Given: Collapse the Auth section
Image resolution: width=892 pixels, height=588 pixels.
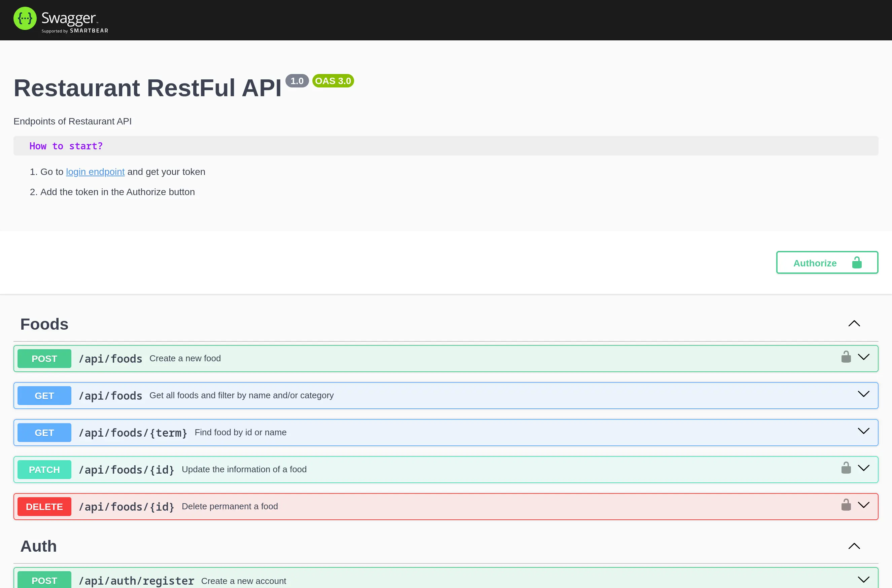Looking at the screenshot, I should coord(854,546).
